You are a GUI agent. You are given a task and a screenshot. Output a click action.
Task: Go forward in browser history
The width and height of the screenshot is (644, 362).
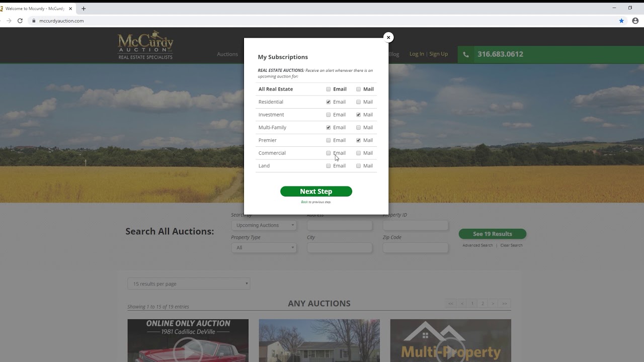(x=9, y=21)
